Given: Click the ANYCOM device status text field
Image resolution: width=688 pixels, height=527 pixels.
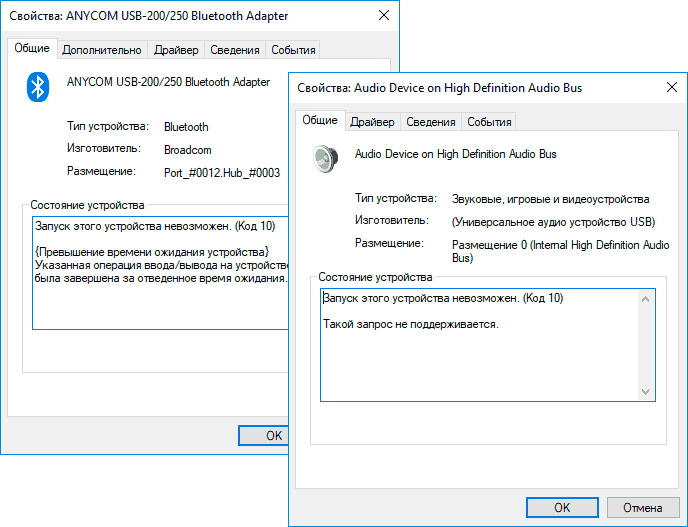Looking at the screenshot, I should point(160,272).
